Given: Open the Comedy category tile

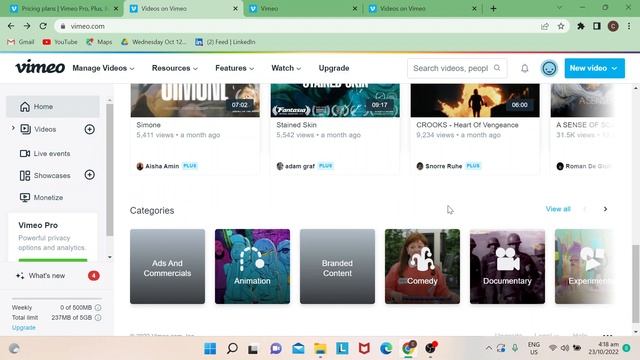Looking at the screenshot, I should [x=422, y=267].
